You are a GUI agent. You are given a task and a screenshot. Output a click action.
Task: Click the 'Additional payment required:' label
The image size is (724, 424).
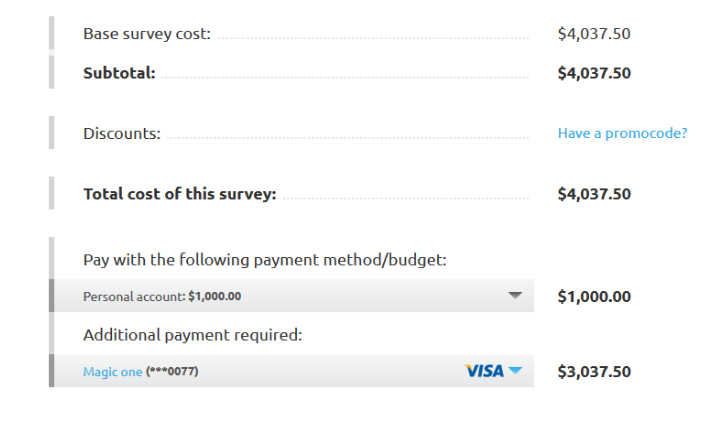tap(192, 335)
